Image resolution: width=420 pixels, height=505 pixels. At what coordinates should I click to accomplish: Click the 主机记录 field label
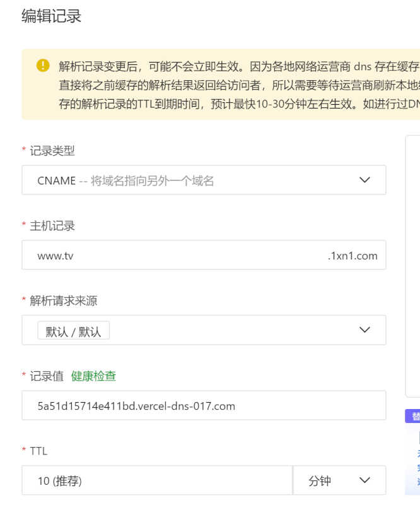click(52, 226)
